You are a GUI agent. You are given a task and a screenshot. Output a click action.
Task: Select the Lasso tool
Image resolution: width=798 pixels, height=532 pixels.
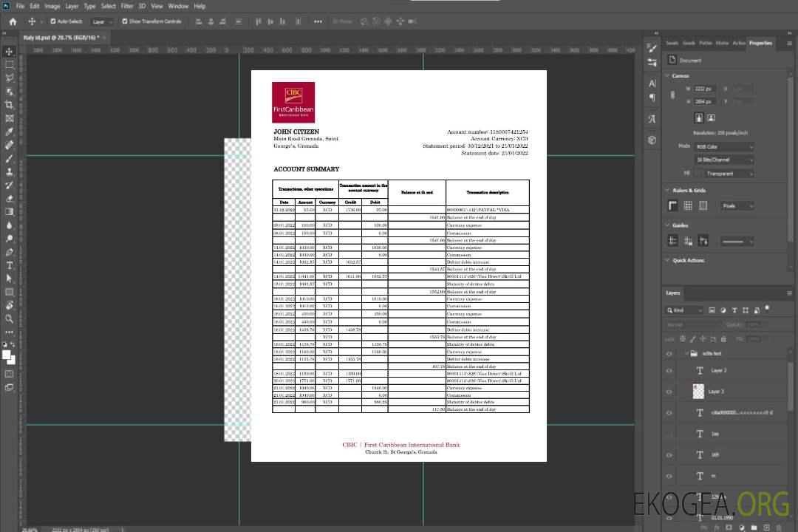(x=9, y=78)
